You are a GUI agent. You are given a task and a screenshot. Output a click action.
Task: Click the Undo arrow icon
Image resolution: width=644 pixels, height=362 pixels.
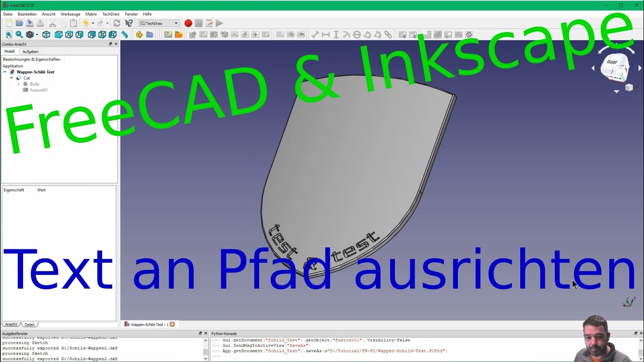86,23
